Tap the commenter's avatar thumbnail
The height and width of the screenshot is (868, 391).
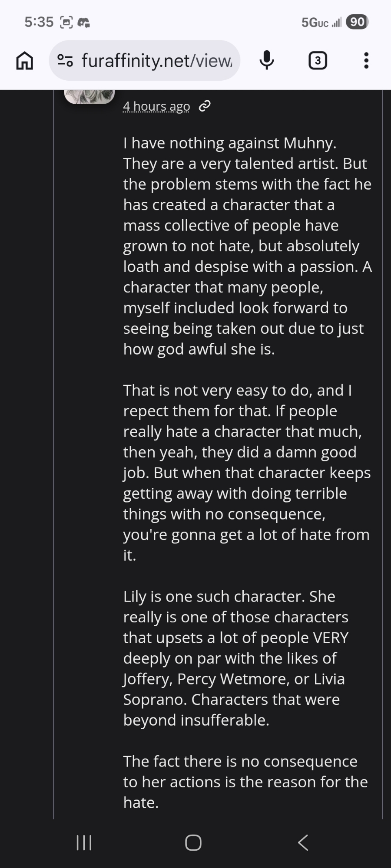89,96
